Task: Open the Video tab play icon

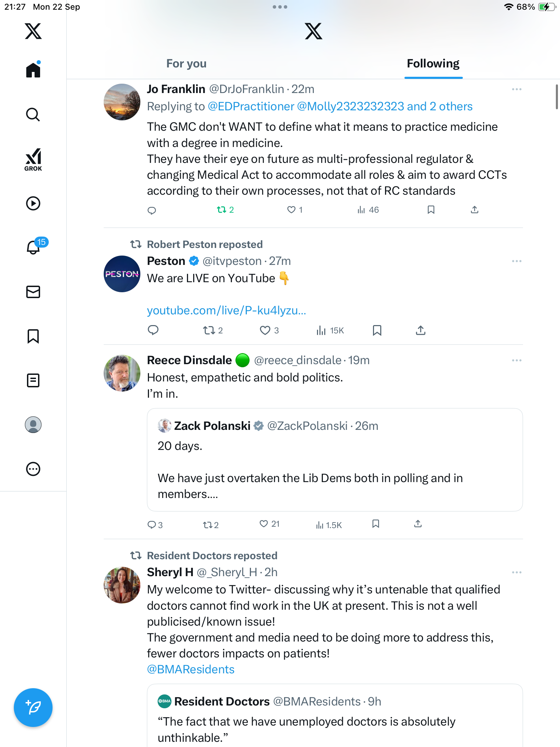Action: 33,203
